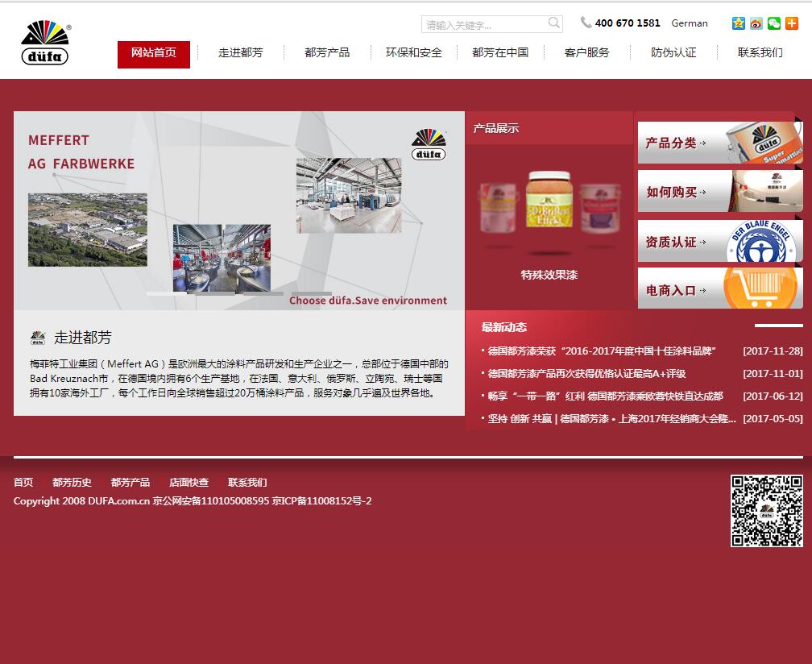
Task: Open the 电商入口 banner button
Action: pos(720,288)
